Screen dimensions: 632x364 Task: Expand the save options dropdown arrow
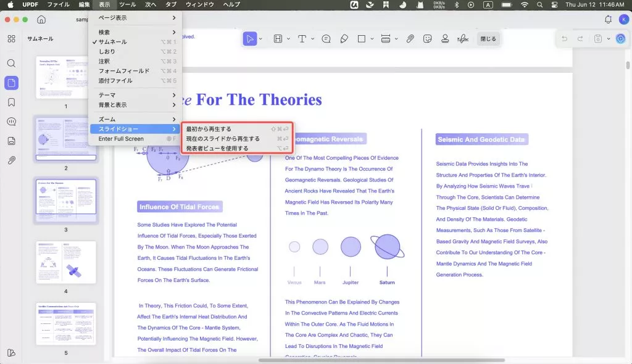pos(609,39)
